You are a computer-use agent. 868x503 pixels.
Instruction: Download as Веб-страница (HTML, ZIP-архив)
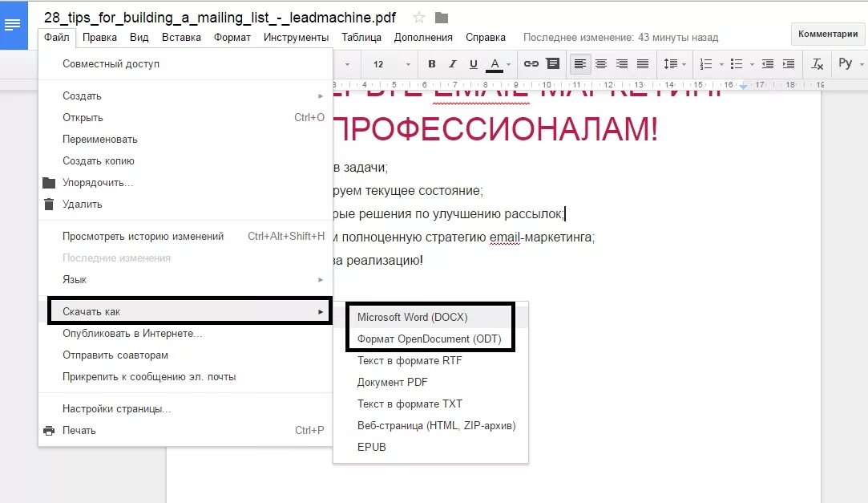[x=430, y=425]
